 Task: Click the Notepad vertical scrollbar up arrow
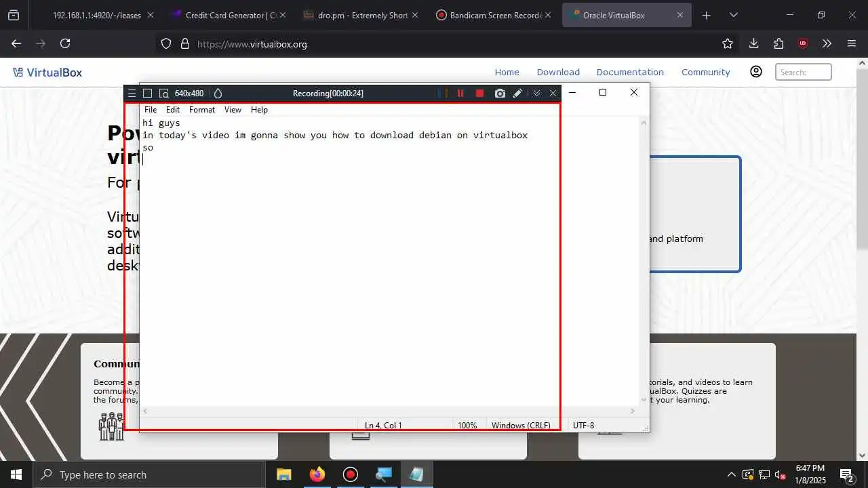[x=644, y=123]
